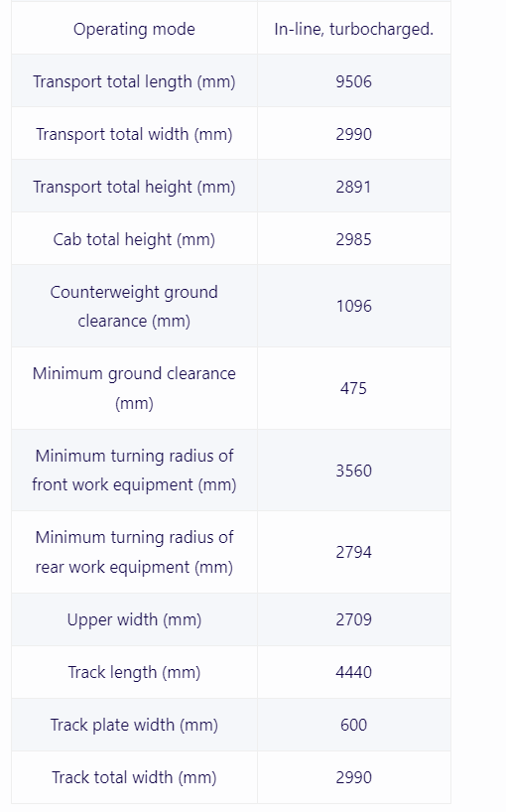Click the Track length label
The image size is (506, 812).
point(134,672)
